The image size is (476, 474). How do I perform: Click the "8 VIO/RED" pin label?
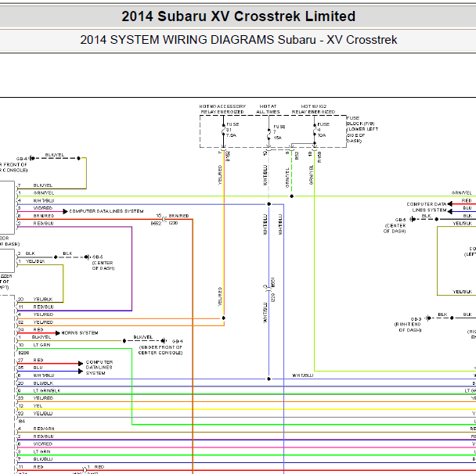[x=35, y=444]
